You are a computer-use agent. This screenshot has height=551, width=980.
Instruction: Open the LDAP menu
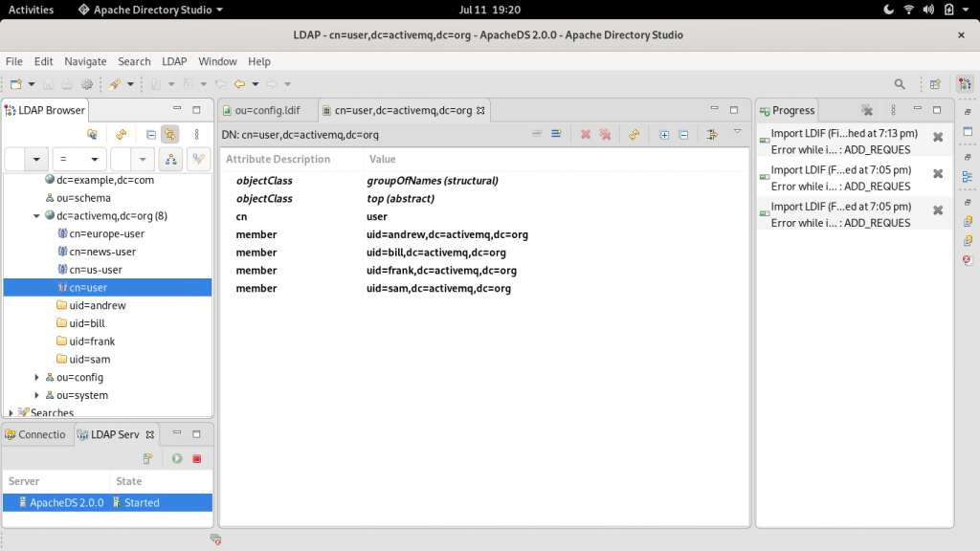click(174, 61)
